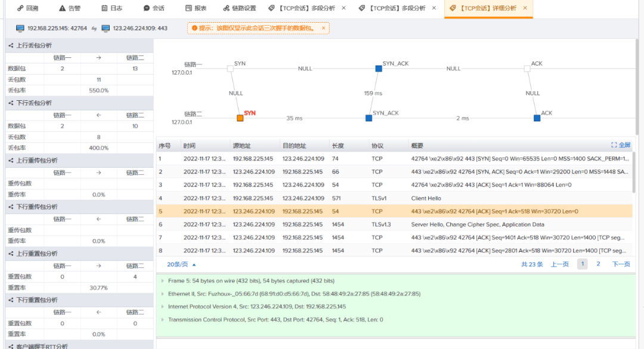This screenshot has width=644, height=349.
Task: Select the blue SYN_ACK node on 链路一
Action: click(379, 69)
